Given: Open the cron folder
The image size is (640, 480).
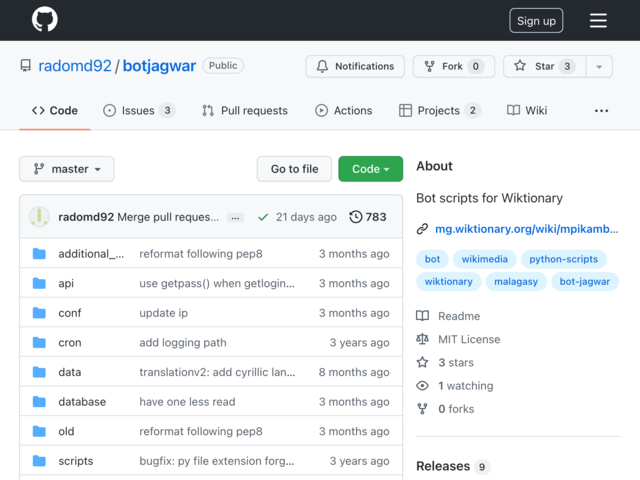Looking at the screenshot, I should point(70,342).
